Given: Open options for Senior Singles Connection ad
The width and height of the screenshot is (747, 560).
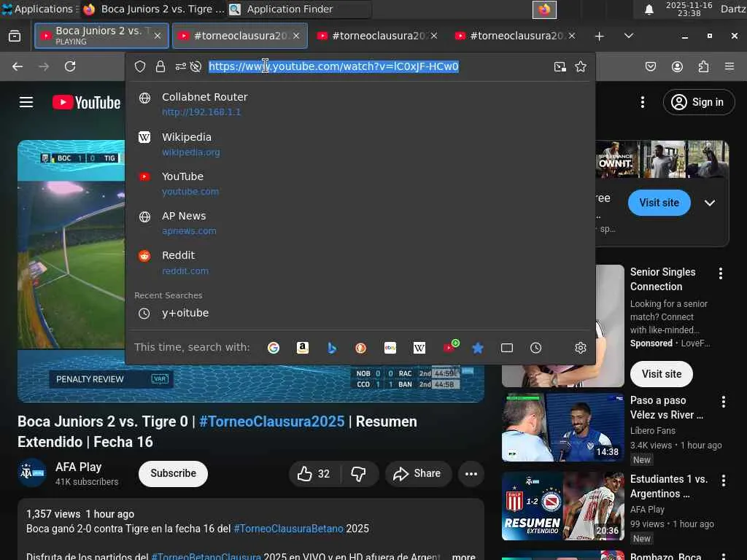Looking at the screenshot, I should (721, 273).
